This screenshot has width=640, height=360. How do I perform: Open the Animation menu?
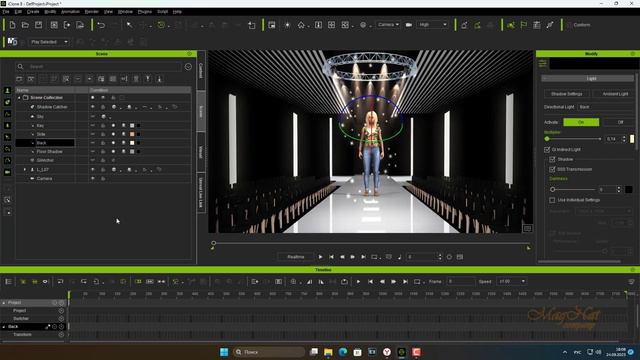(70, 12)
